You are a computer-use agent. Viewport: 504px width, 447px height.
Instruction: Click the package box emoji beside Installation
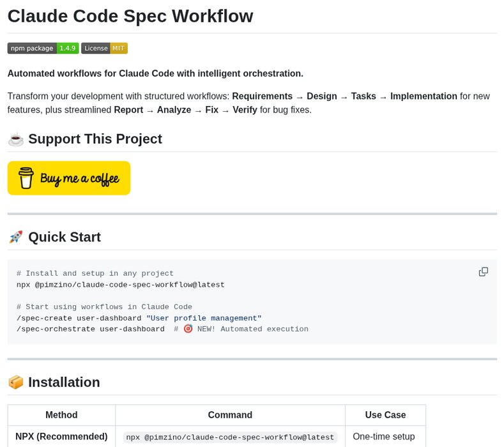pyautogui.click(x=16, y=383)
